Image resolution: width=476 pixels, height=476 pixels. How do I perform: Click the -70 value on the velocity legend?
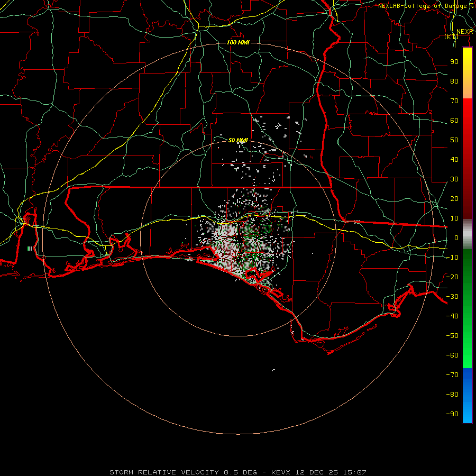coord(452,374)
